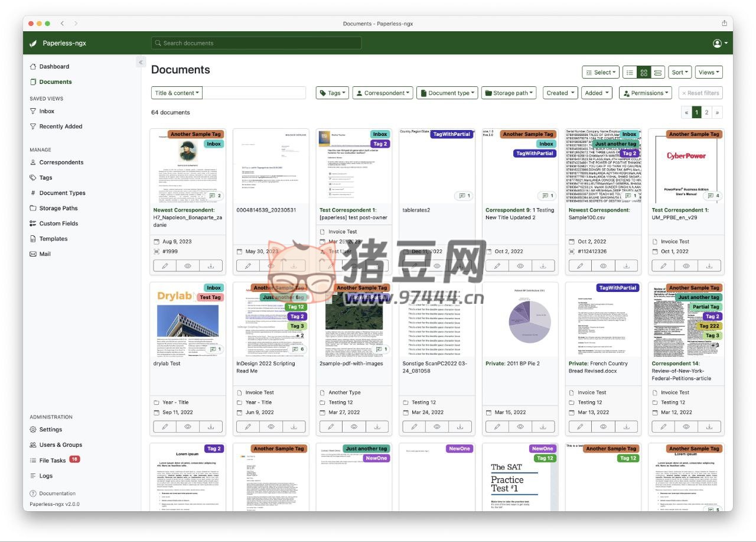
Task: Open the CyberPower manual thumbnail
Action: pos(686,166)
